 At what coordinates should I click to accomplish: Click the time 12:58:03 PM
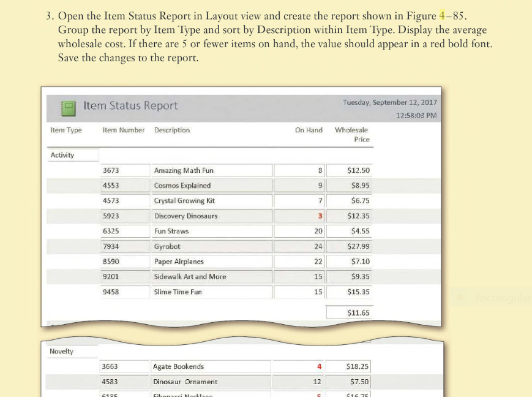416,115
